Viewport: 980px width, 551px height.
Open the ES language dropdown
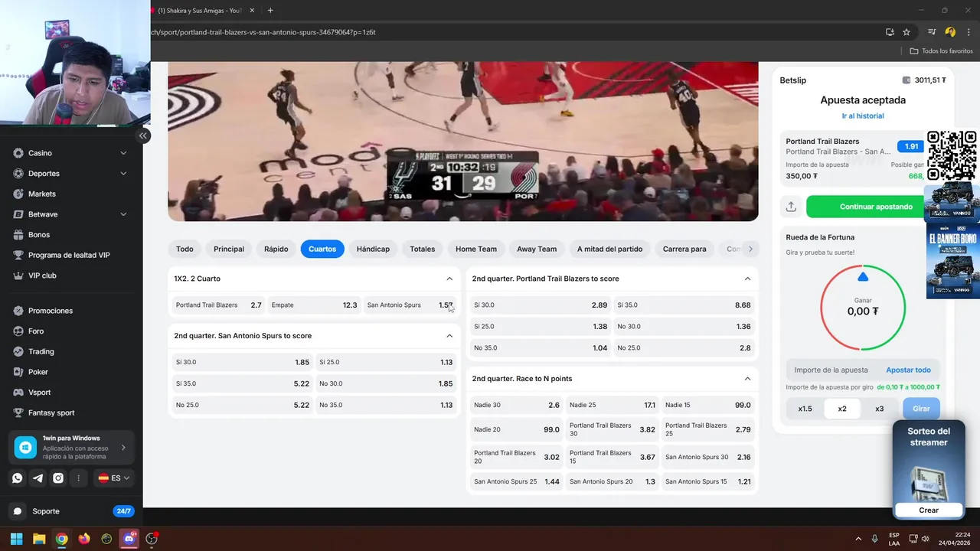tap(114, 478)
